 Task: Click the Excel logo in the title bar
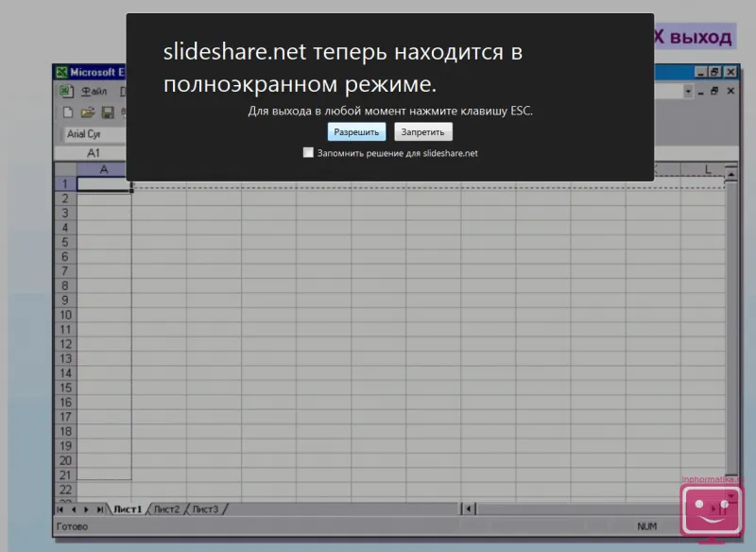61,73
